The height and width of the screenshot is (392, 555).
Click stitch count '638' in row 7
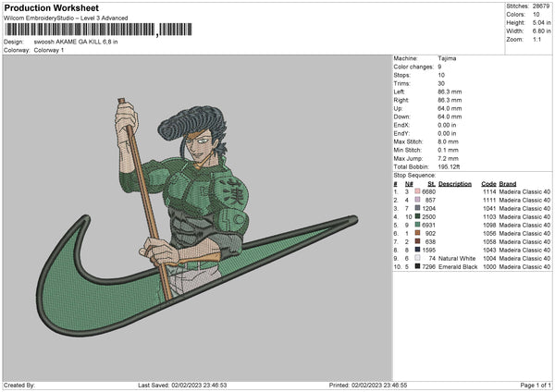pyautogui.click(x=430, y=241)
